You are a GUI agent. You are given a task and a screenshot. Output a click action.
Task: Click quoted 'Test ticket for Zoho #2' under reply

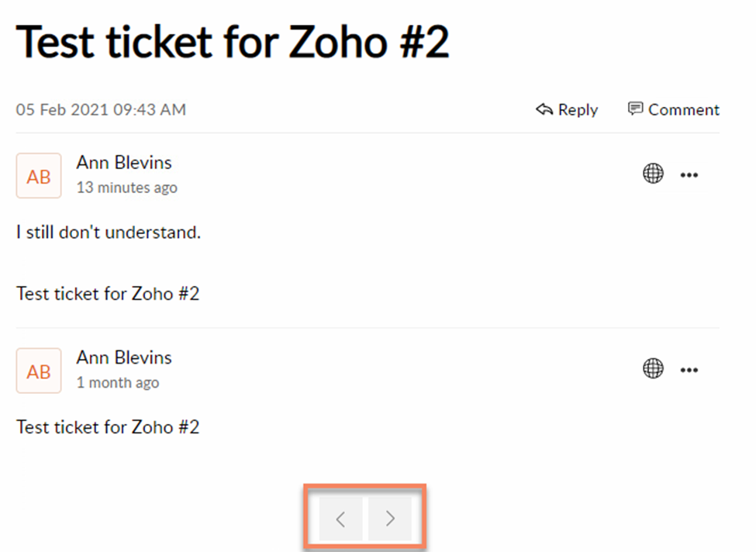coord(108,294)
